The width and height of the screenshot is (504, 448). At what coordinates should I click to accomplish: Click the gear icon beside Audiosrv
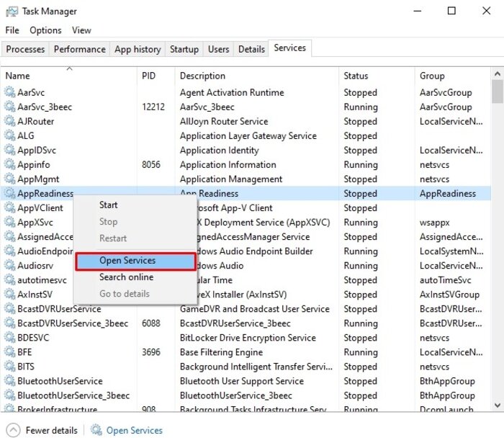click(x=9, y=265)
